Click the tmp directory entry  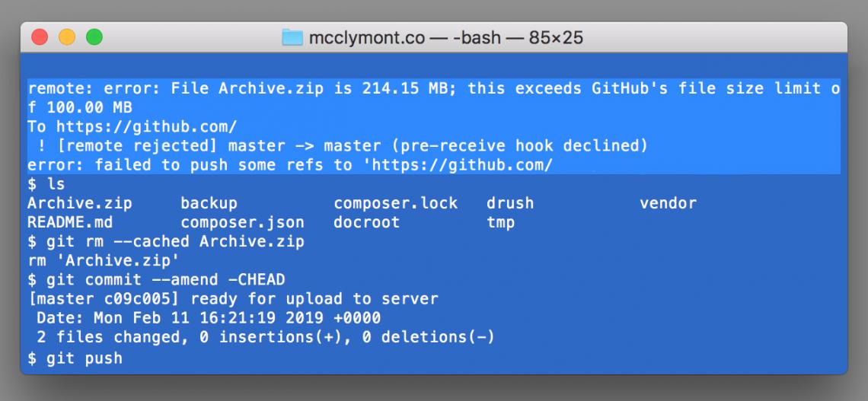click(500, 222)
